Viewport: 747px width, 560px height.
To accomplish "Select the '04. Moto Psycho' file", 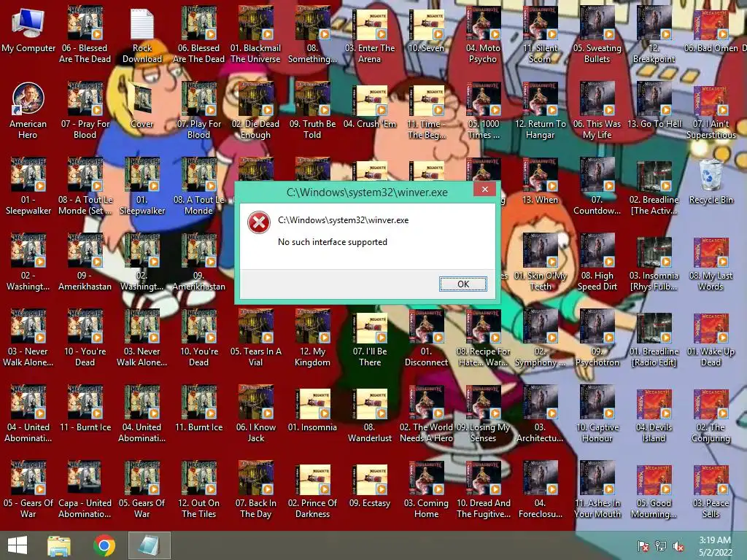I will (483, 36).
